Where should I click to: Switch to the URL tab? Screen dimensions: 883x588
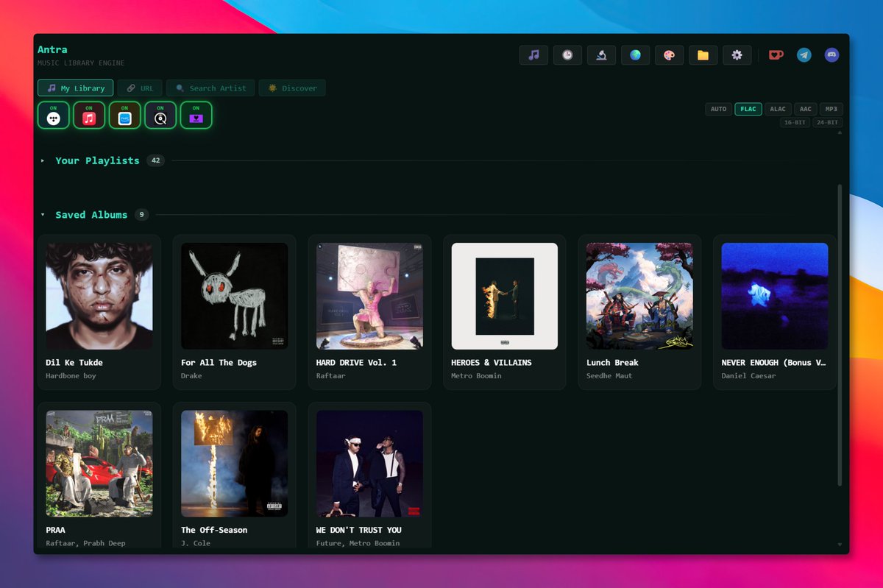(140, 88)
